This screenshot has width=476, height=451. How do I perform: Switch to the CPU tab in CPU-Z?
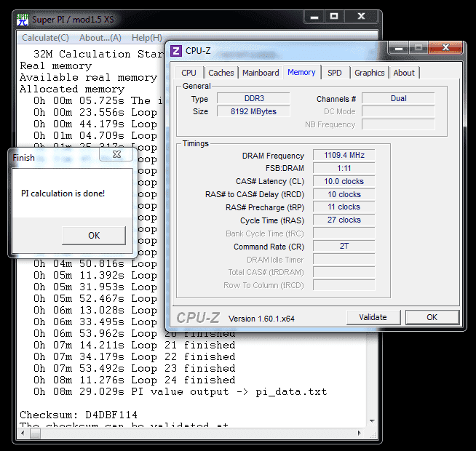pos(189,73)
